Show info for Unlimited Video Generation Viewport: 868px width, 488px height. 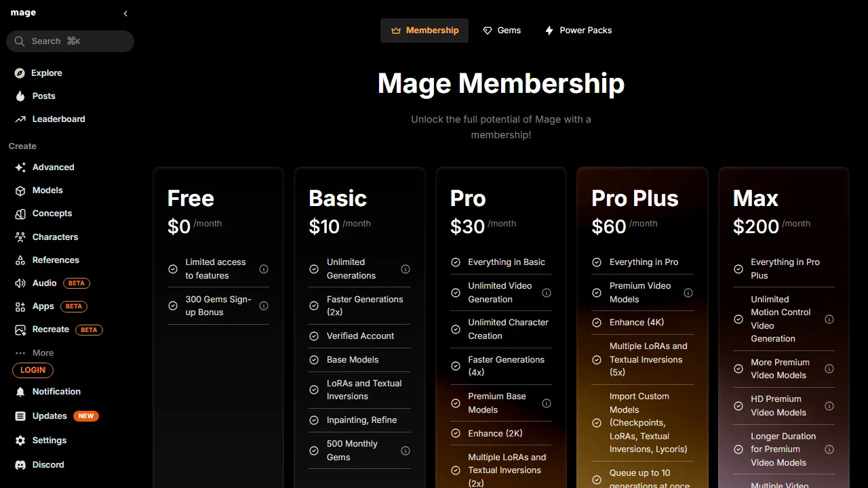click(x=547, y=293)
